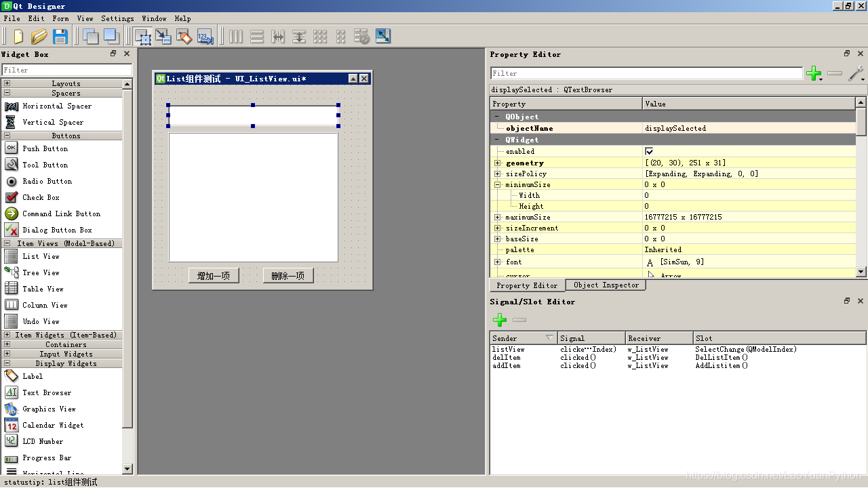Click the wrench configure icon in Property Editor
This screenshot has height=488, width=868.
coord(856,73)
